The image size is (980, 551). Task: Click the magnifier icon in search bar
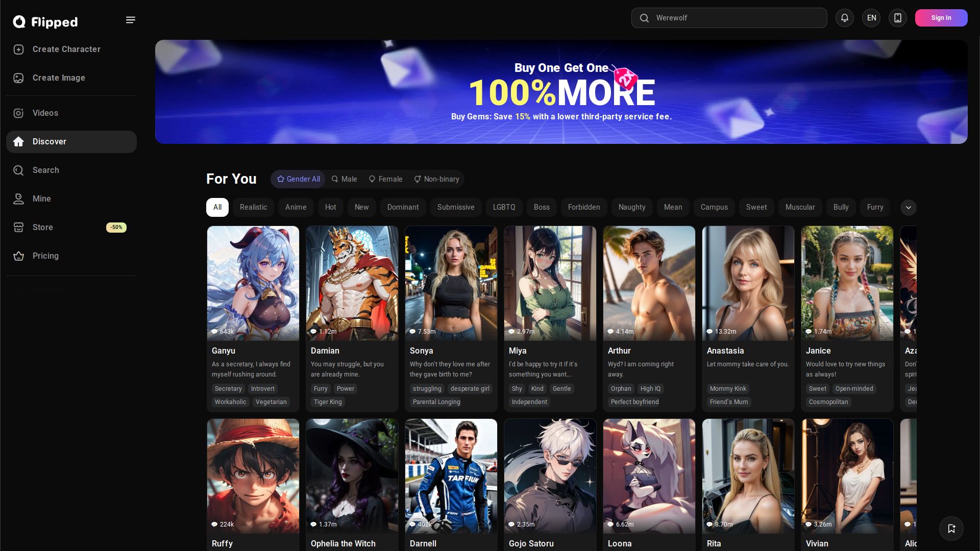[645, 18]
